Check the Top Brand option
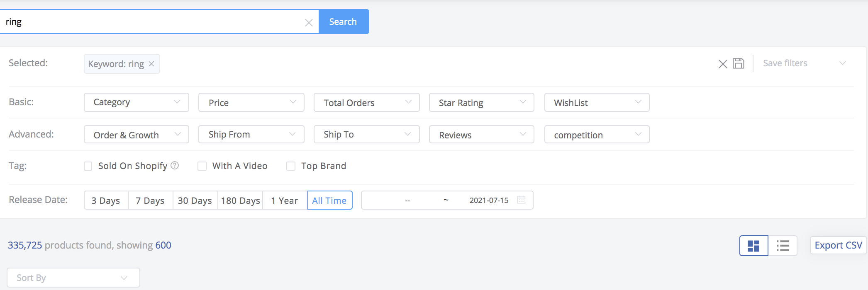868x290 pixels. point(291,166)
